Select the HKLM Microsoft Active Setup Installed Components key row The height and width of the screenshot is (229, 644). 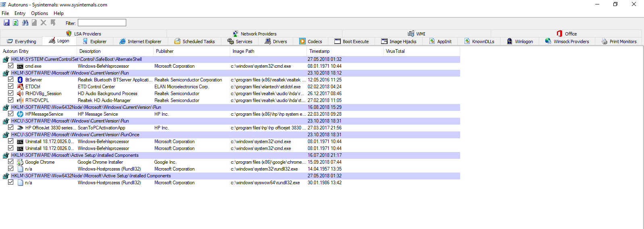point(230,155)
